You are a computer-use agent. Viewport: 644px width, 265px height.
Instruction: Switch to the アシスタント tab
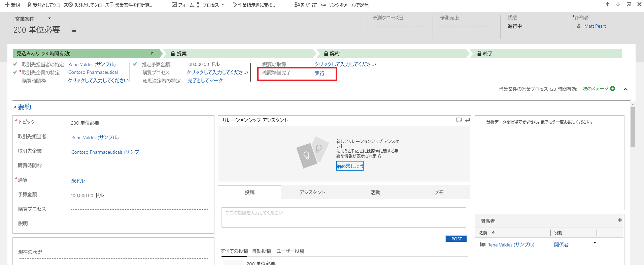coord(312,192)
